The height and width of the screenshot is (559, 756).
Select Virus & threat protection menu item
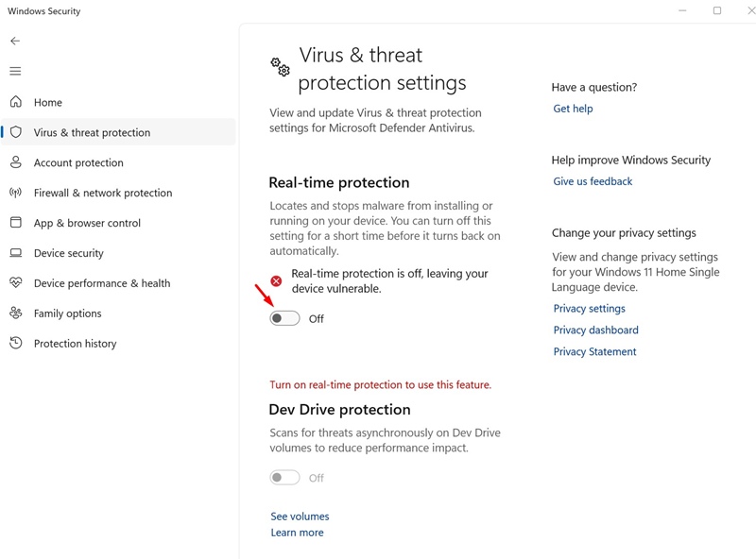pos(92,133)
